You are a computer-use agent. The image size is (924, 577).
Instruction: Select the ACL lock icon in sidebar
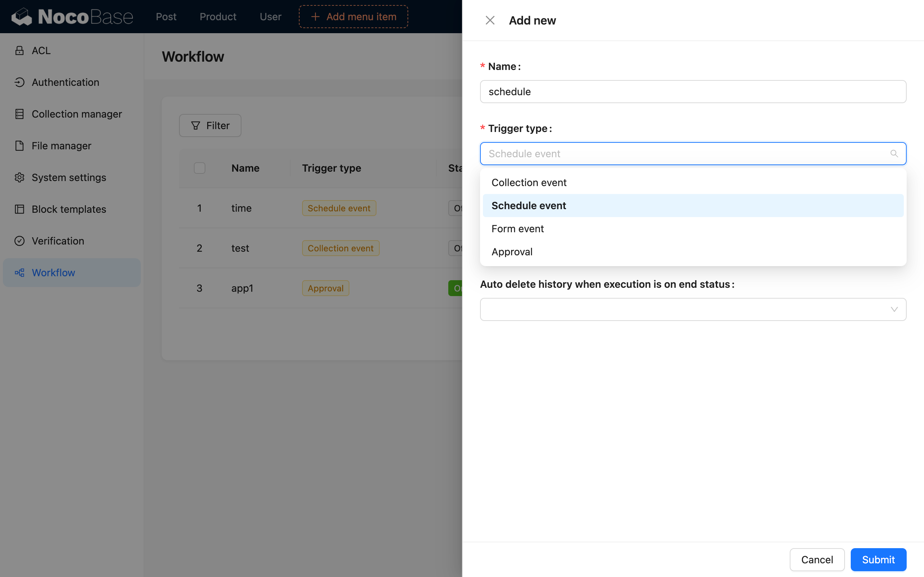click(x=19, y=50)
